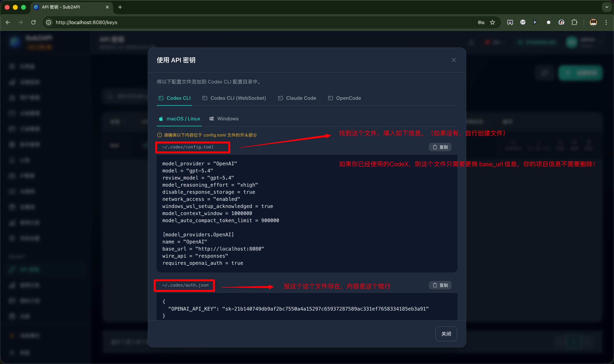The width and height of the screenshot is (614, 364).
Task: Select the OpenCode tab
Action: click(344, 98)
